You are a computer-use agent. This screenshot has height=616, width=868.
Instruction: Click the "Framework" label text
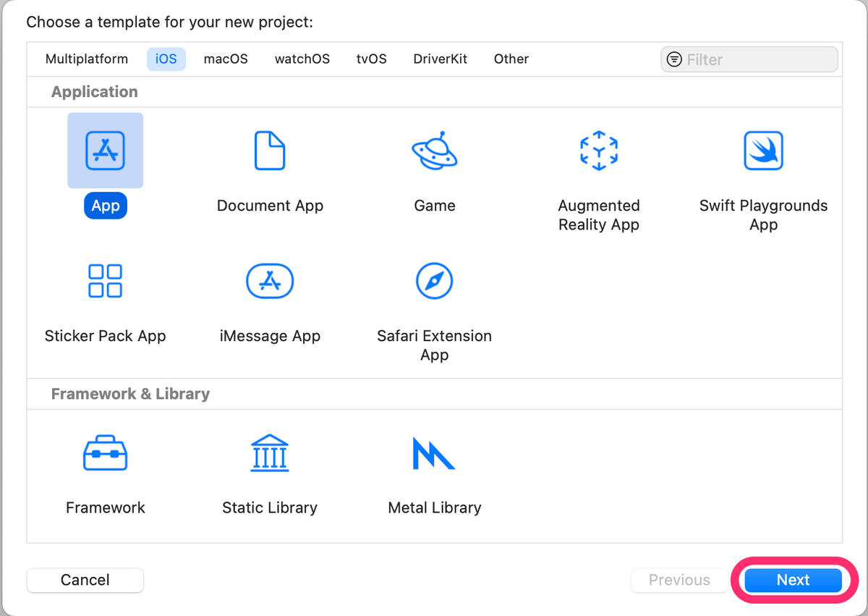[106, 507]
